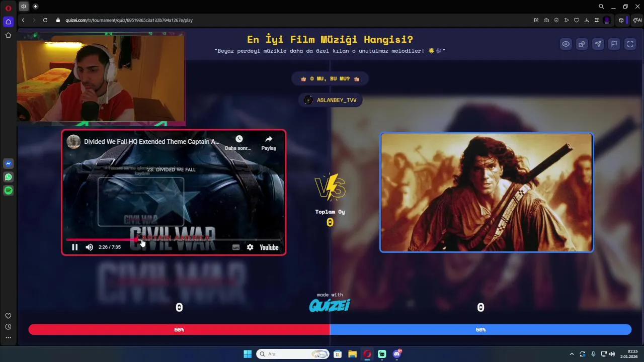Open sidebar heart pinboards icon
The width and height of the screenshot is (644, 362).
[x=8, y=316]
